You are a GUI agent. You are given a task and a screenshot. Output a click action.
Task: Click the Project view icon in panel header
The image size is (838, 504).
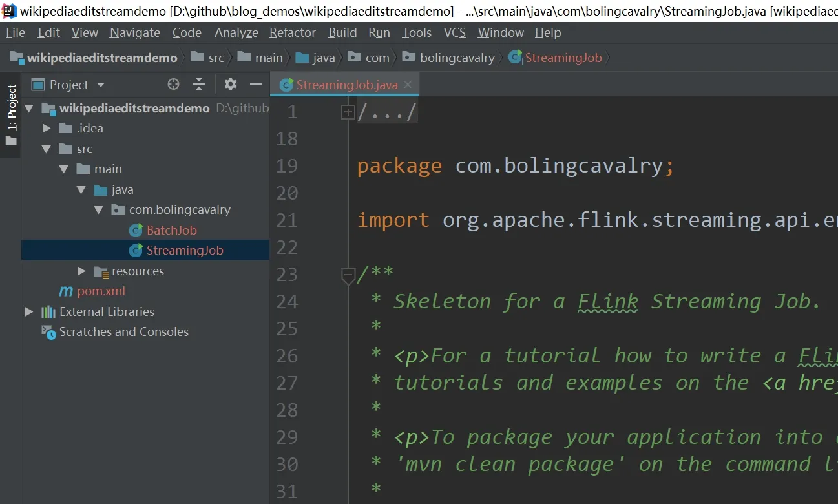click(x=38, y=85)
